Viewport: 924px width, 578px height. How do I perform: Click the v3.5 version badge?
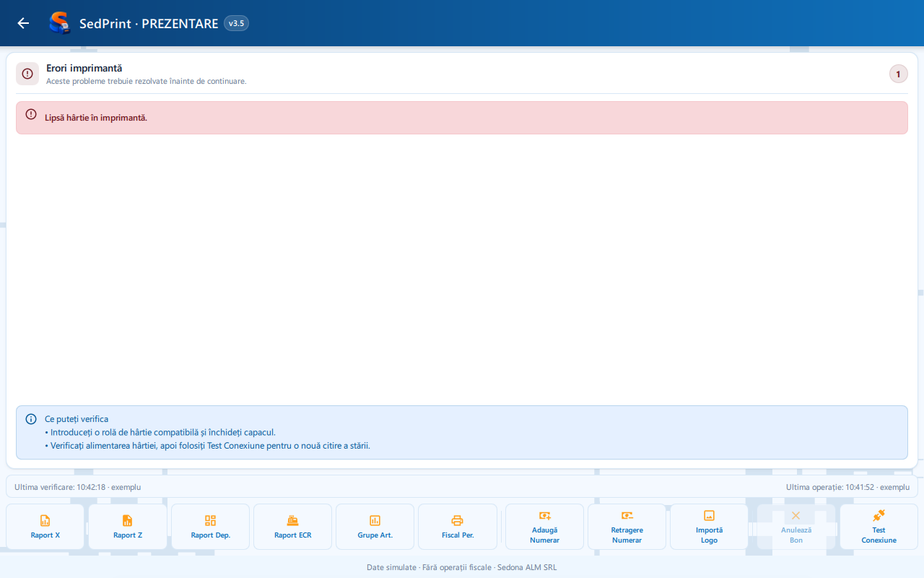pyautogui.click(x=236, y=23)
